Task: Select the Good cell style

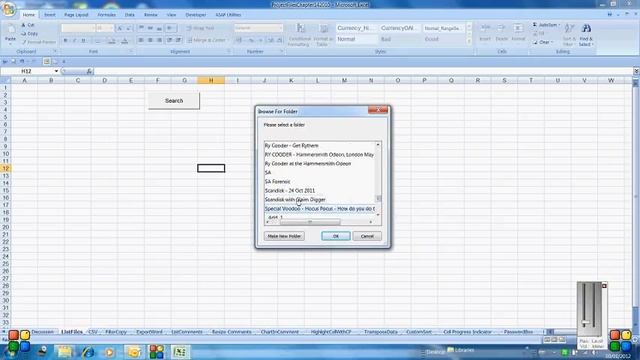Action: click(x=443, y=39)
